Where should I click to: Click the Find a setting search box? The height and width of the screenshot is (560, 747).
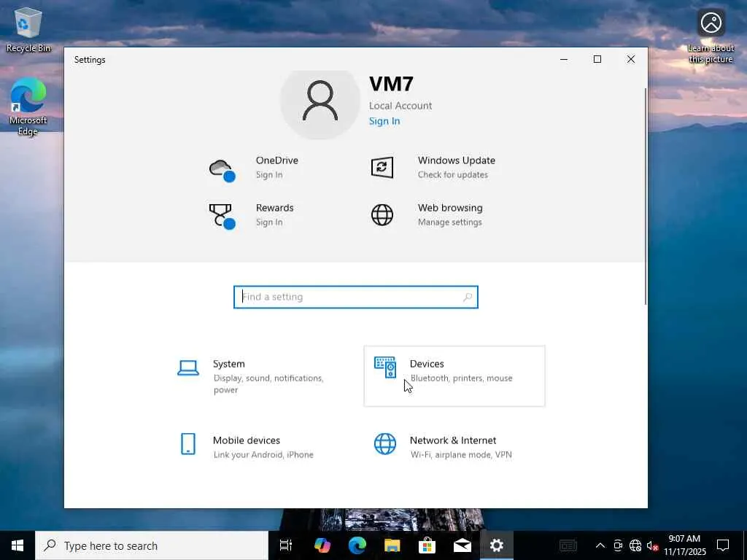click(x=356, y=297)
